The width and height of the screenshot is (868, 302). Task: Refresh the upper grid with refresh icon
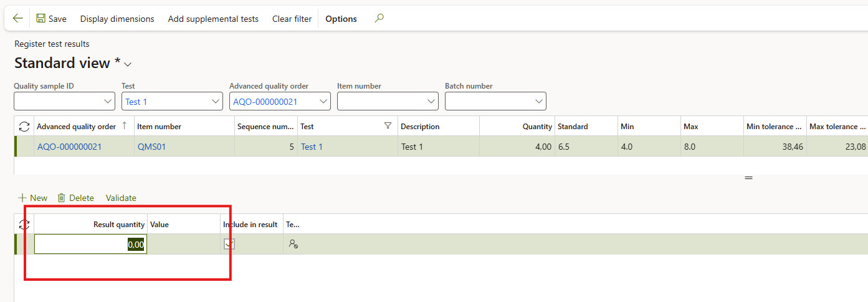coord(24,127)
